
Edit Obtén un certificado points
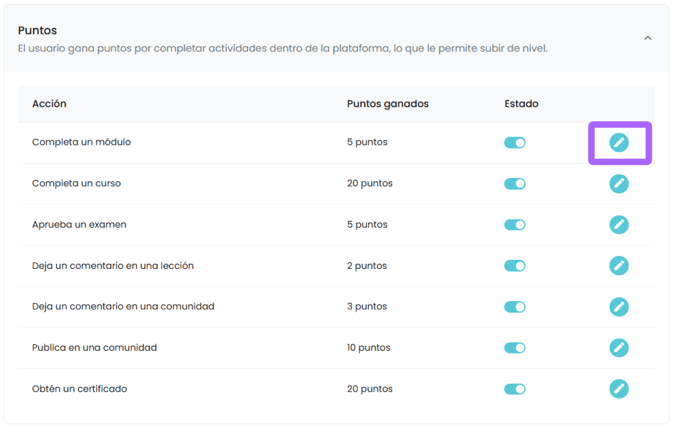point(619,389)
